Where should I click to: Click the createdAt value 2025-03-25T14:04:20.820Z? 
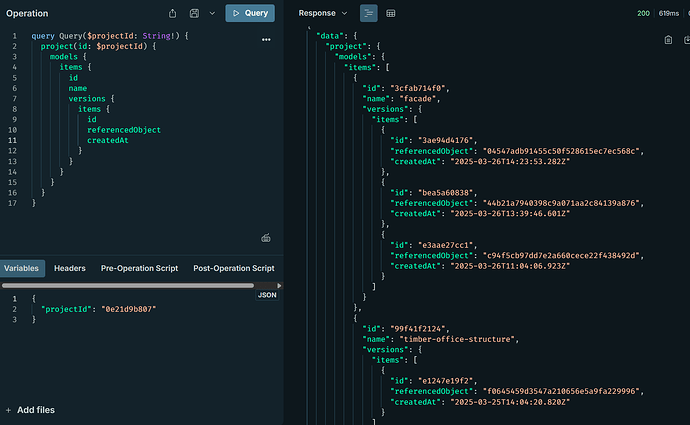tap(510, 402)
